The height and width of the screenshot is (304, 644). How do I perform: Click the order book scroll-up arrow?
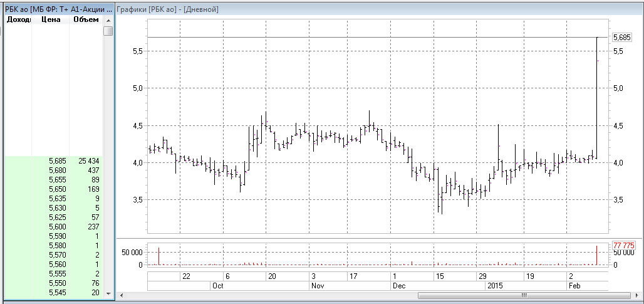108,20
